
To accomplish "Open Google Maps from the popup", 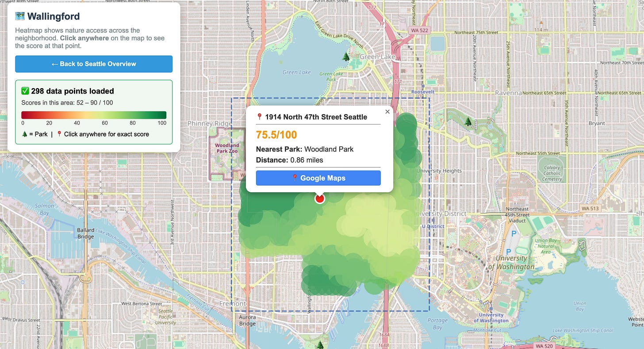I will point(318,178).
